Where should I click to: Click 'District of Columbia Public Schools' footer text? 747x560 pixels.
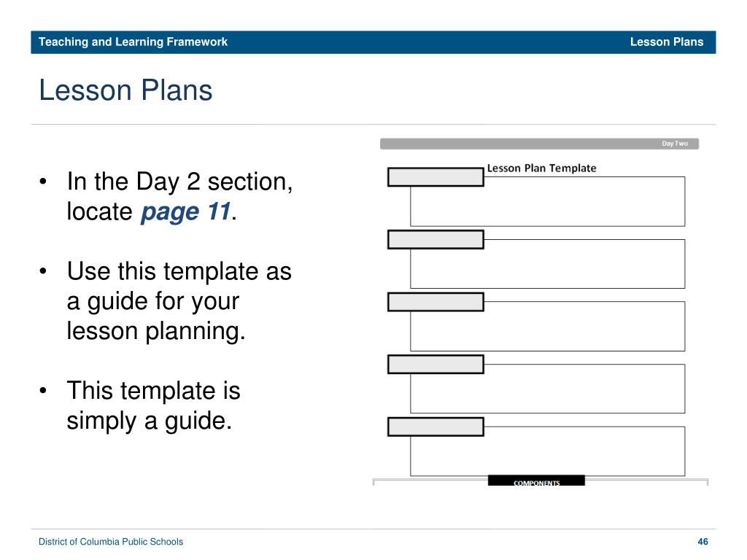[x=111, y=542]
